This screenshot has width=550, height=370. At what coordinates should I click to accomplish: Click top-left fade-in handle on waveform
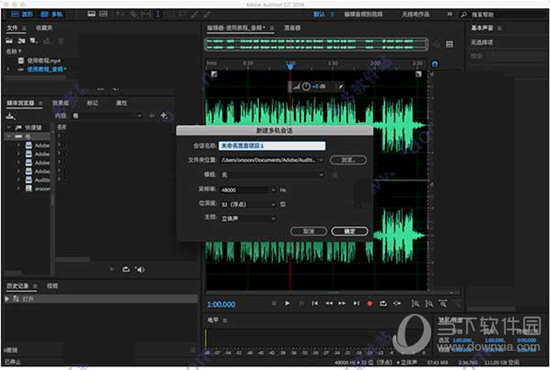tap(214, 74)
